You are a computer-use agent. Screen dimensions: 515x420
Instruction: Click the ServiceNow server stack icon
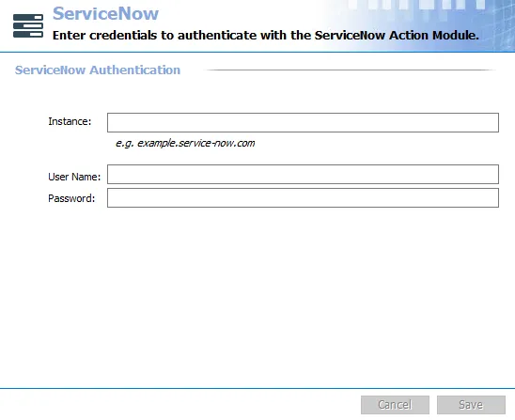click(28, 25)
